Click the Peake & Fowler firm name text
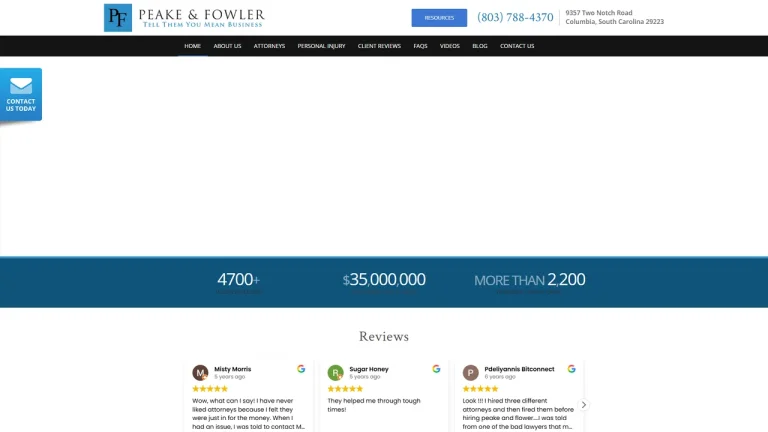This screenshot has height=432, width=768. (201, 14)
